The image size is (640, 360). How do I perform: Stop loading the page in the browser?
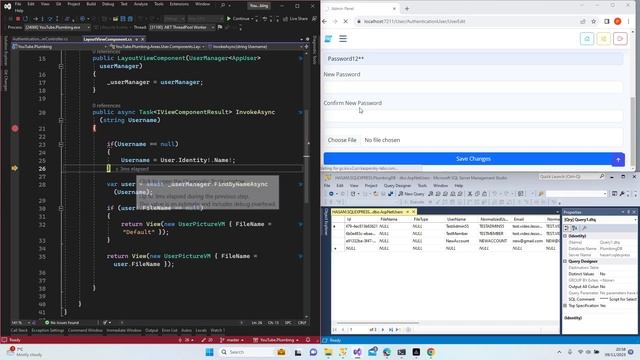pos(345,21)
